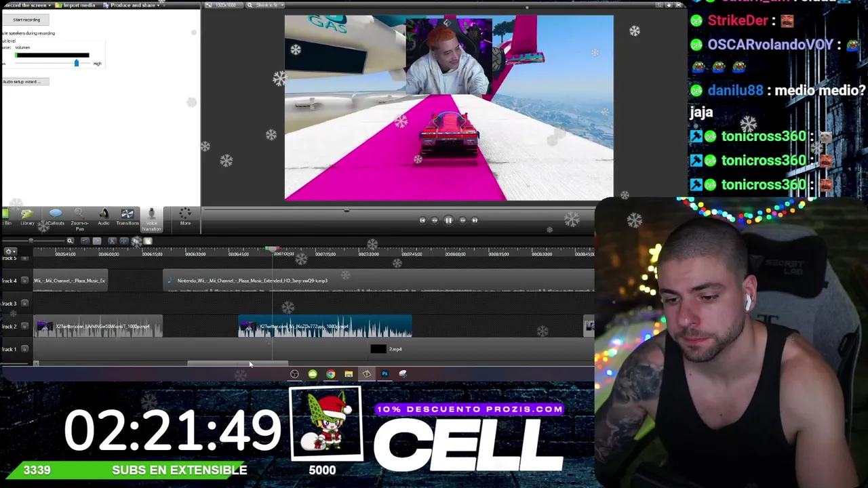Toggle the lock on Track 4

(25, 281)
